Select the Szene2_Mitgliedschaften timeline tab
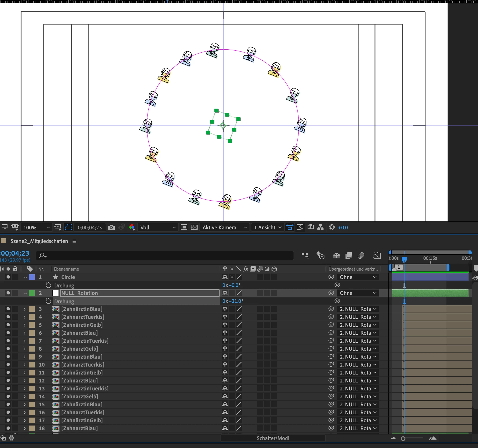 pos(39,241)
